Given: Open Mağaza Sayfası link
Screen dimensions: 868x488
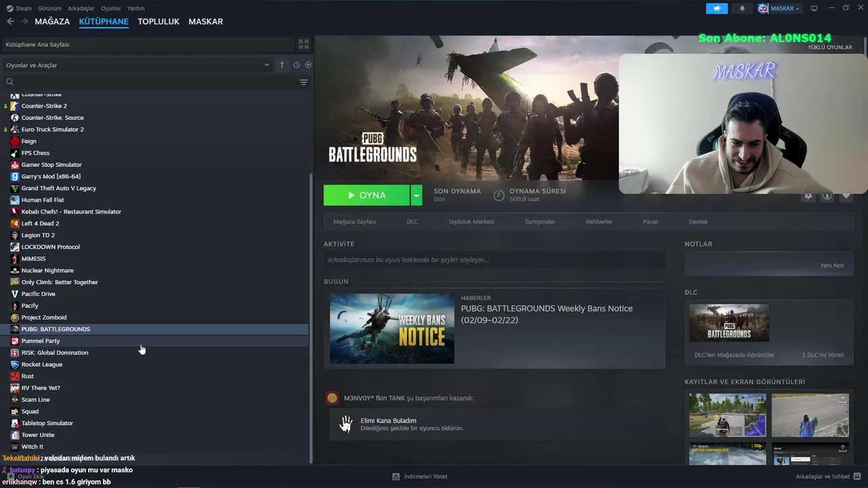Looking at the screenshot, I should (x=355, y=222).
